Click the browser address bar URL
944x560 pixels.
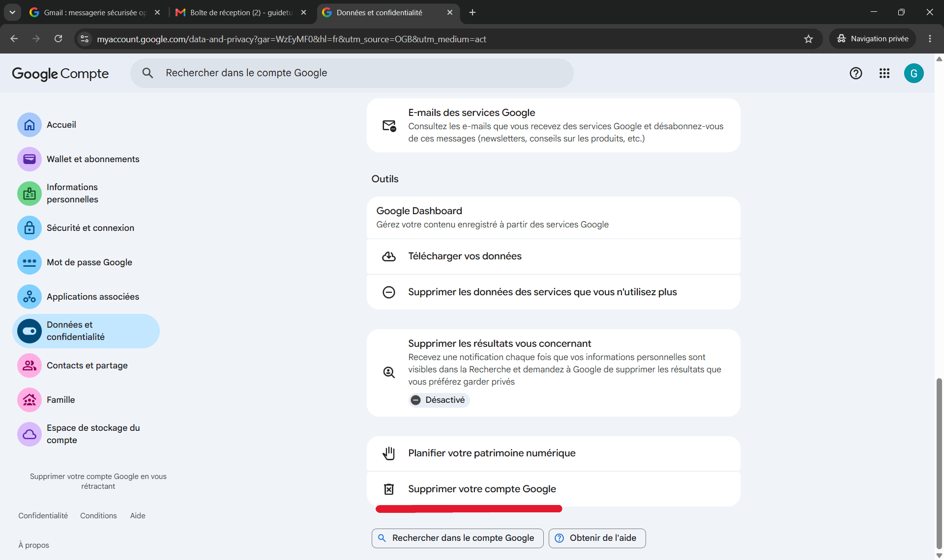pyautogui.click(x=291, y=39)
